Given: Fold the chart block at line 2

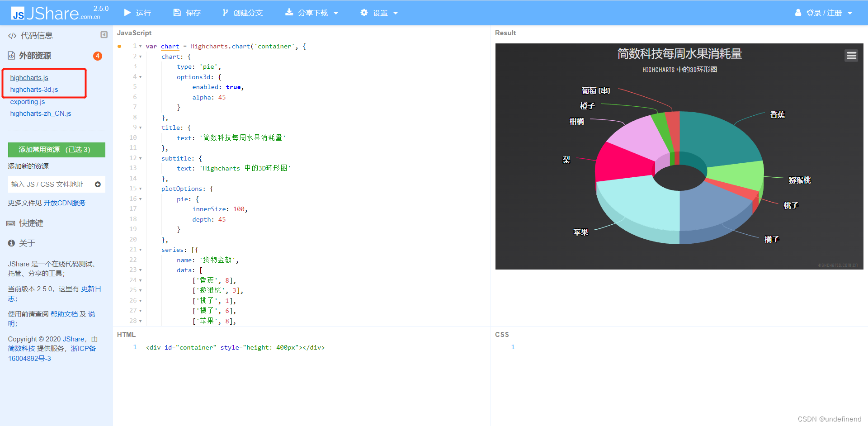Looking at the screenshot, I should click(141, 57).
